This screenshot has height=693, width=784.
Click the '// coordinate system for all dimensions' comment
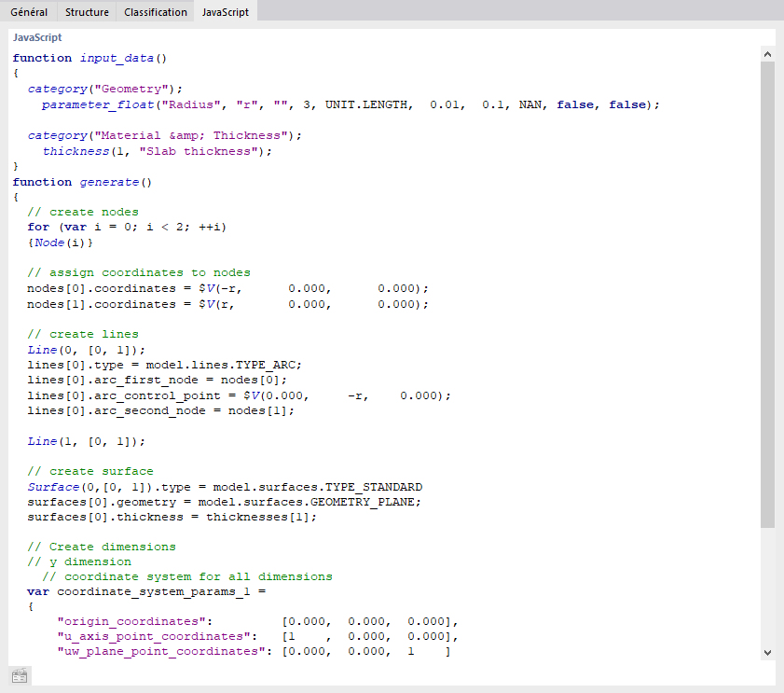pyautogui.click(x=187, y=577)
